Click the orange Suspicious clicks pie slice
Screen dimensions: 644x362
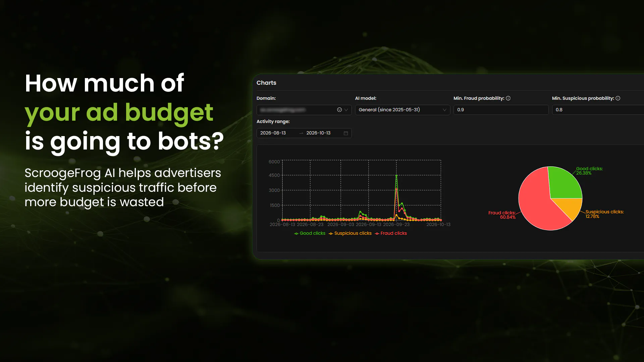coord(570,207)
